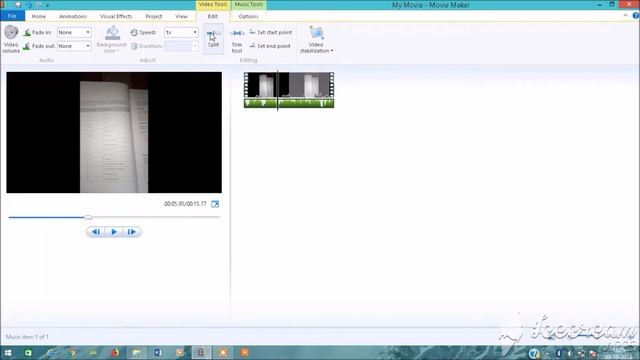Click the Redo icon in quick access toolbar
Screen dimensions: 640x360
point(38,5)
